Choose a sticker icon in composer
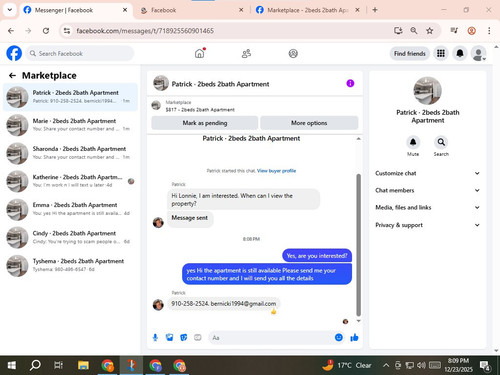Viewport: 500px width, 375px height. point(184,338)
